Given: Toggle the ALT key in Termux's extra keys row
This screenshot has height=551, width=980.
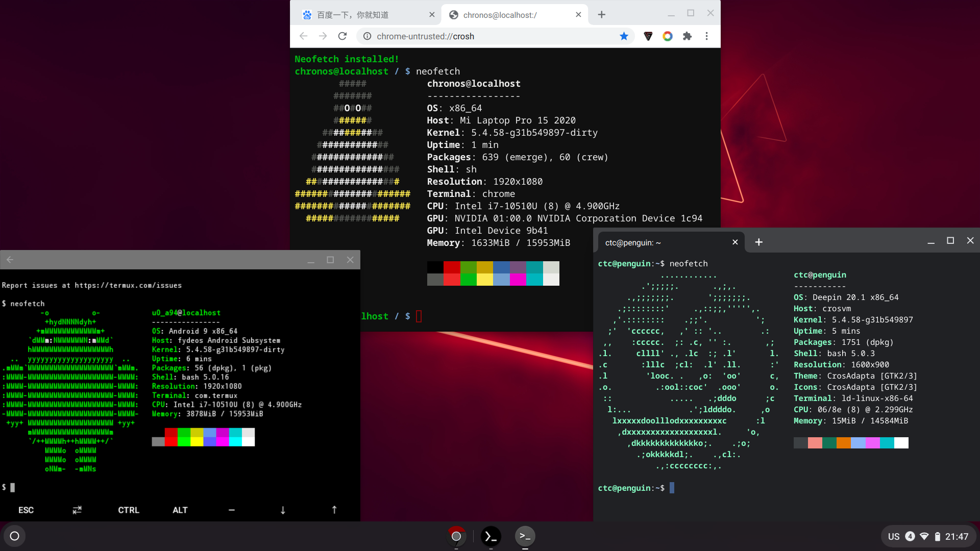Looking at the screenshot, I should 180,510.
